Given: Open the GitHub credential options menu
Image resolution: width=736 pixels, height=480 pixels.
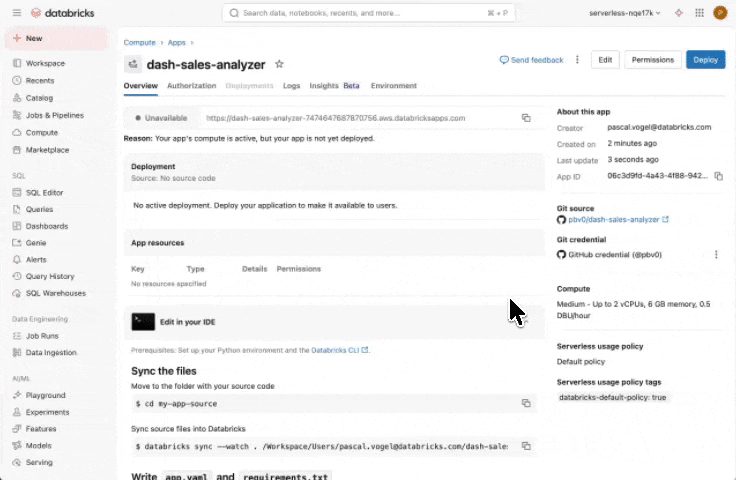Looking at the screenshot, I should pyautogui.click(x=716, y=254).
